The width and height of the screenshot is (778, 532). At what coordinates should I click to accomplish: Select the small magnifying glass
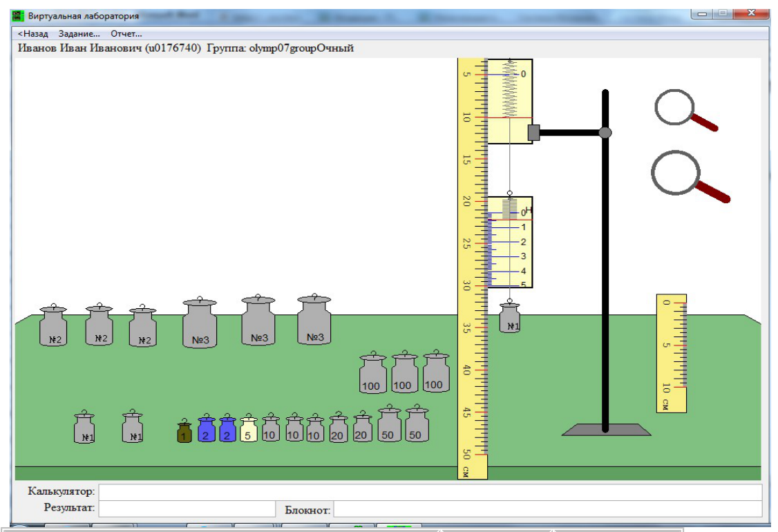[685, 111]
